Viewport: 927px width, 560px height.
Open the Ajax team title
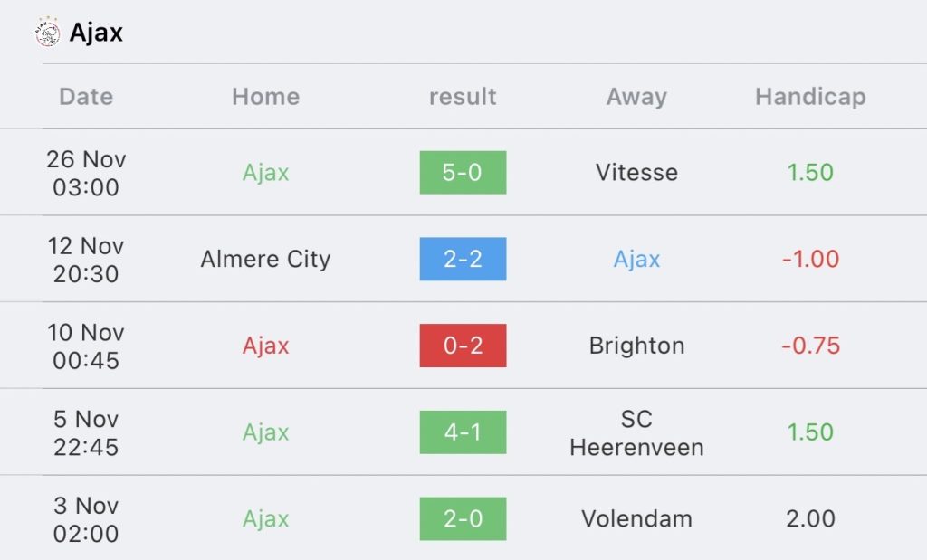(x=96, y=33)
